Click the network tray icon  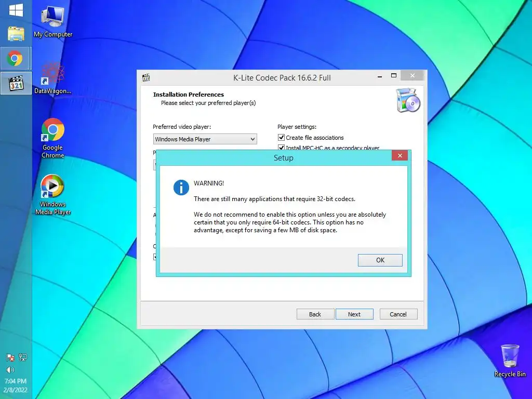point(23,357)
